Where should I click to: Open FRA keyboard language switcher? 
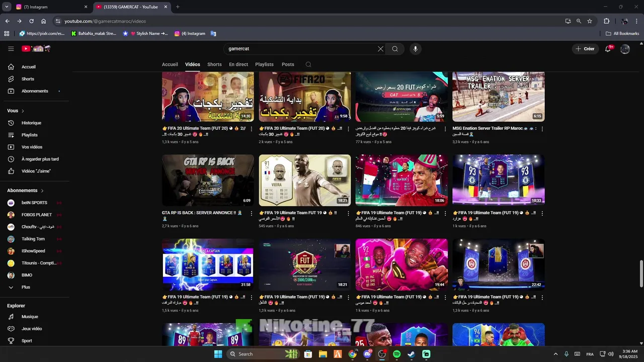[x=590, y=354]
